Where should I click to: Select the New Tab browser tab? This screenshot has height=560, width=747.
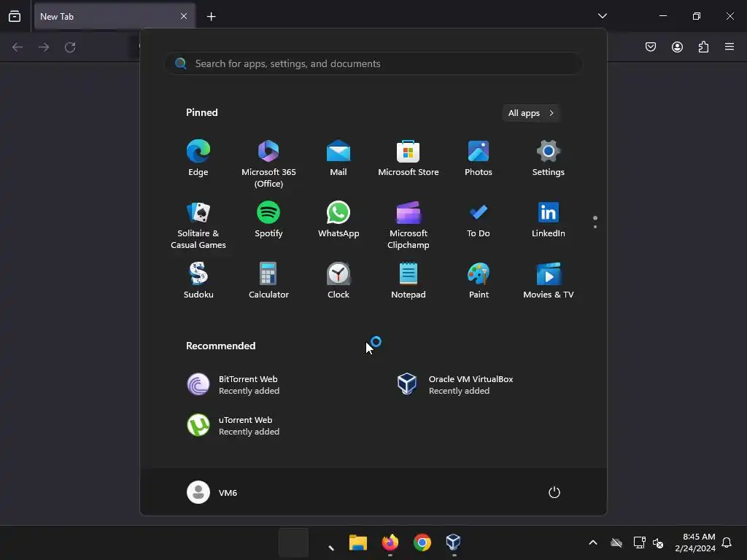115,16
